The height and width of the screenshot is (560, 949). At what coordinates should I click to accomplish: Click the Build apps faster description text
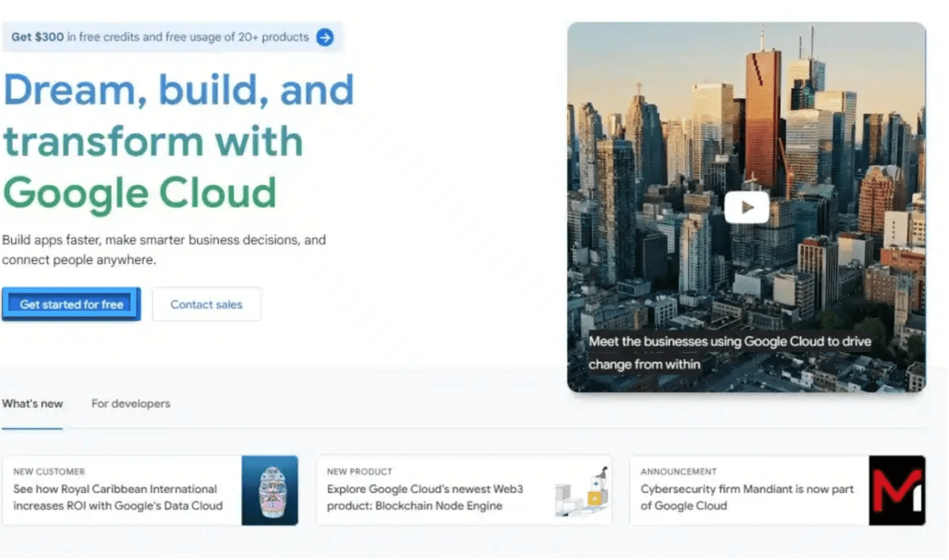pyautogui.click(x=164, y=249)
